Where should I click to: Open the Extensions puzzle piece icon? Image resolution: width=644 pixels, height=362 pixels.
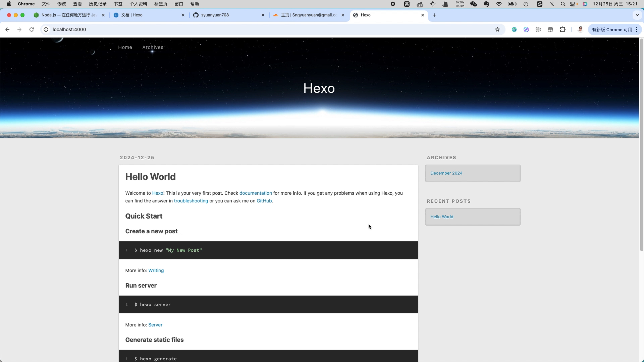click(x=562, y=29)
